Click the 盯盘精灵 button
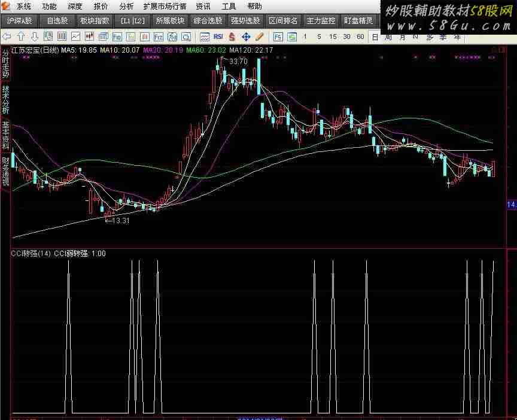This screenshot has height=420, width=517. pyautogui.click(x=358, y=21)
